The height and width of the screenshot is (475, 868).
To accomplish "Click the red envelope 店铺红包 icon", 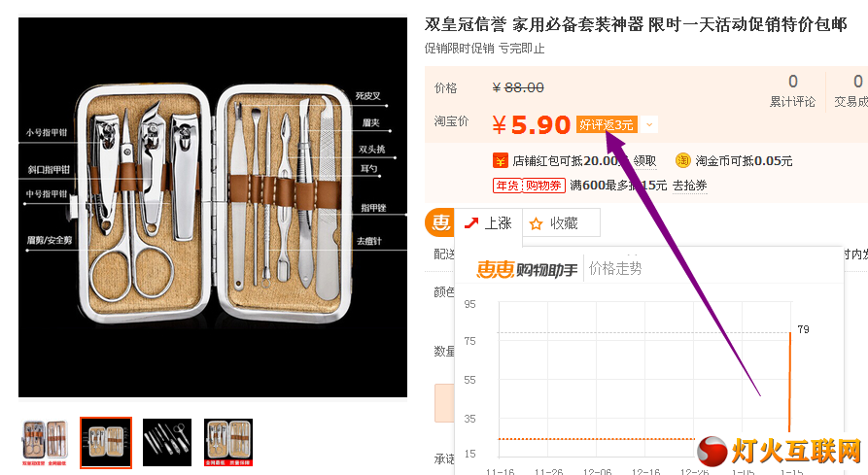I will [x=500, y=161].
